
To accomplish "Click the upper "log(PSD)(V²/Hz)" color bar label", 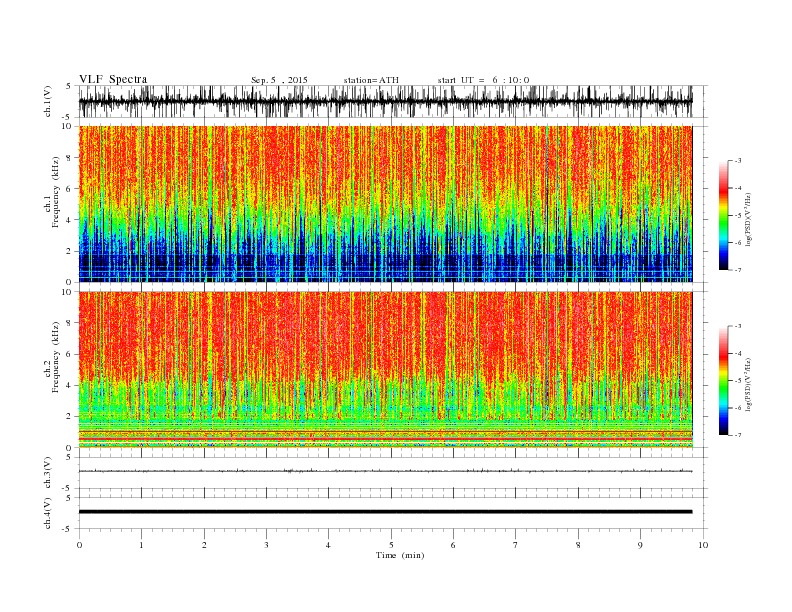I will 749,219.
